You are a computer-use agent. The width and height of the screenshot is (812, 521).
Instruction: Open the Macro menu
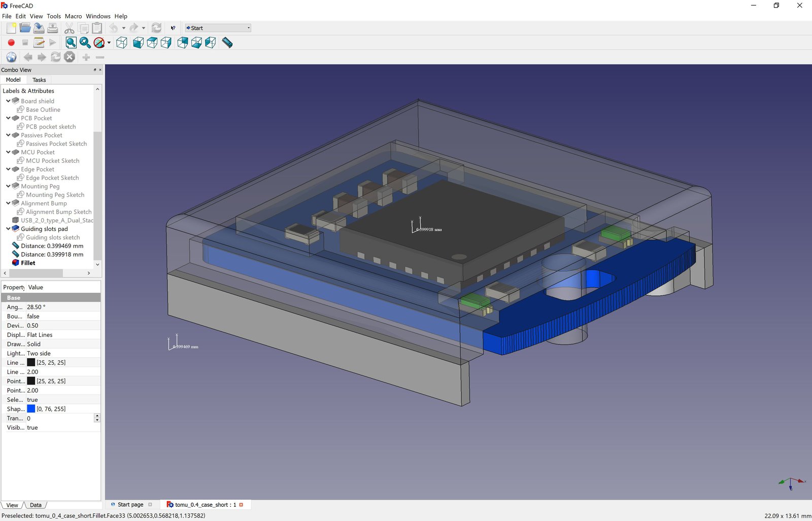[73, 16]
